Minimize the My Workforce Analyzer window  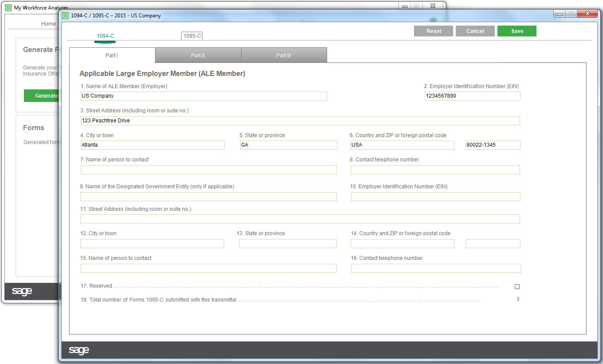(x=405, y=6)
